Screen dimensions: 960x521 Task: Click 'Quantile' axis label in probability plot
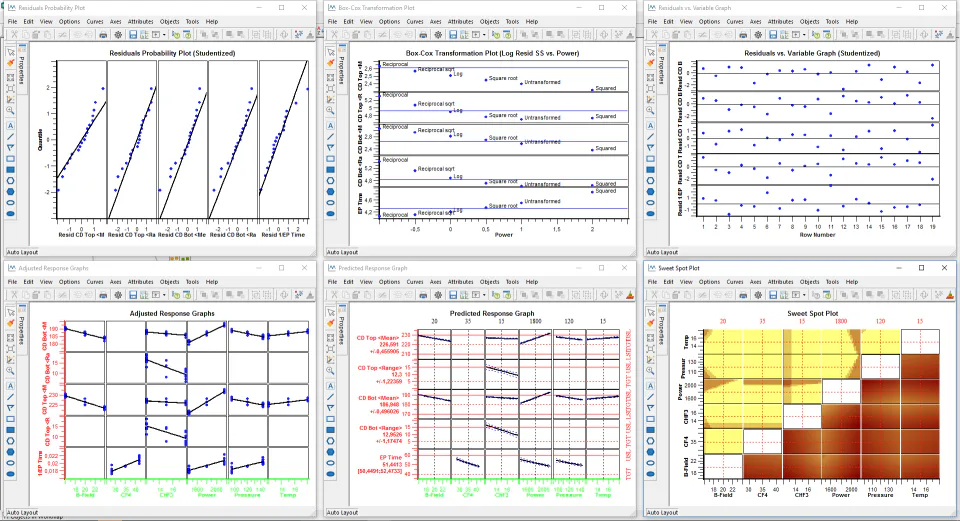(x=40, y=140)
